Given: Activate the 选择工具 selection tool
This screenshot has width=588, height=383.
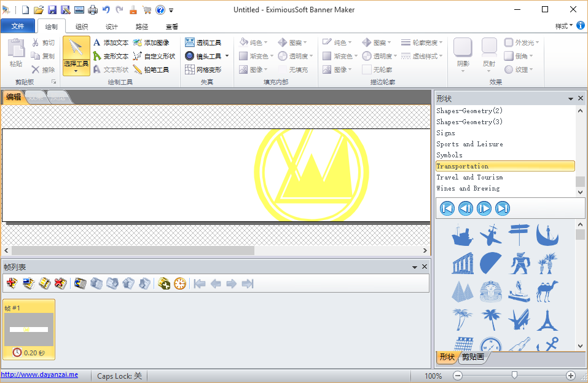Looking at the screenshot, I should click(76, 55).
